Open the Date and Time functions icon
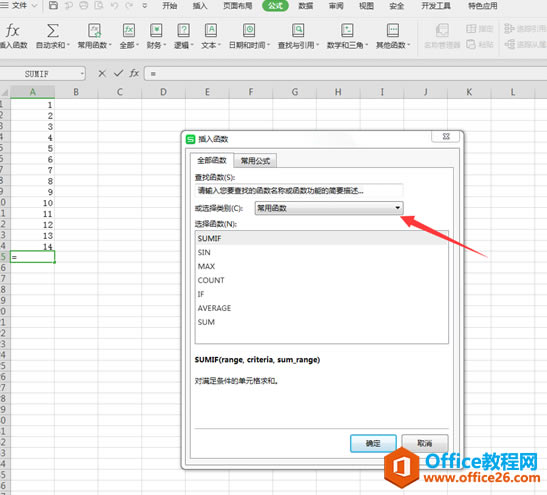 [249, 31]
